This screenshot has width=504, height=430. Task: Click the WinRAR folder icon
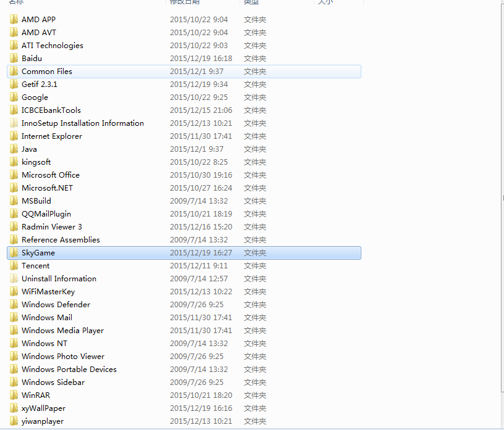point(14,395)
